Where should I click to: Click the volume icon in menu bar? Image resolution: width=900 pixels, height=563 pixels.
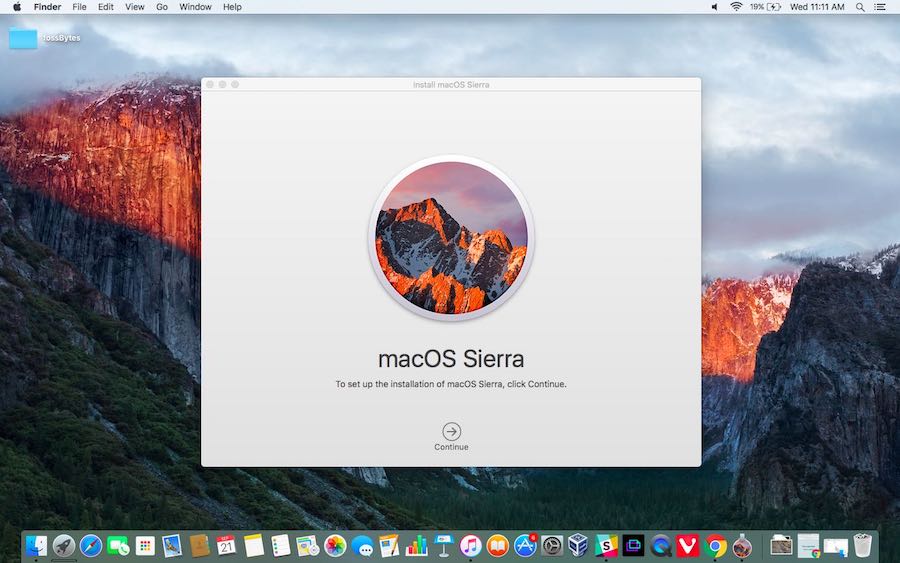point(714,7)
